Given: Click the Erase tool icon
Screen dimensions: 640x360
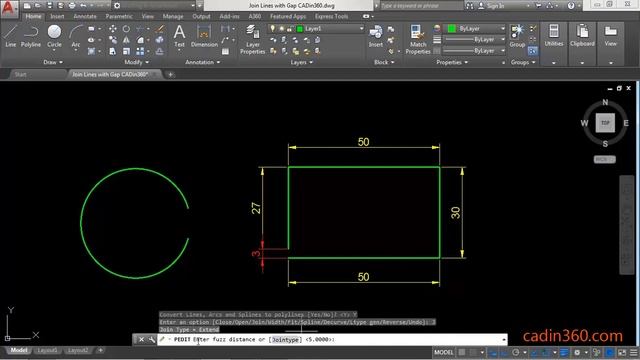Looking at the screenshot, I should 160,29.
